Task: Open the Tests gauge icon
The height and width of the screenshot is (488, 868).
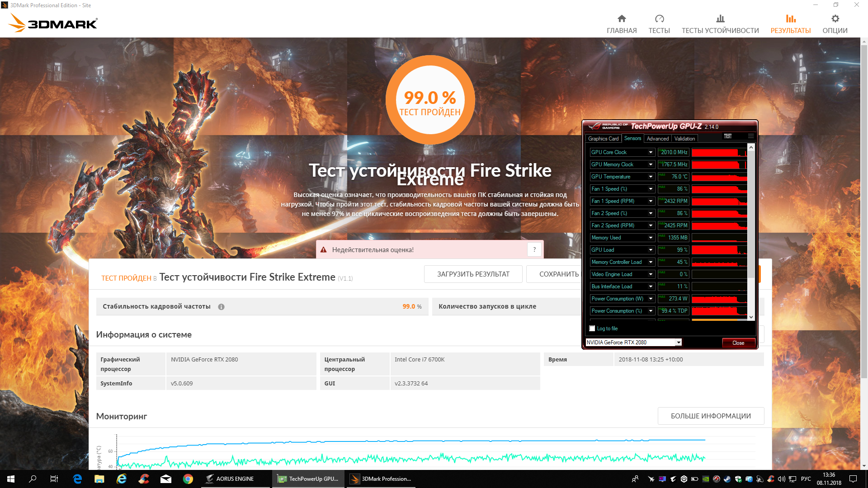Action: [659, 19]
